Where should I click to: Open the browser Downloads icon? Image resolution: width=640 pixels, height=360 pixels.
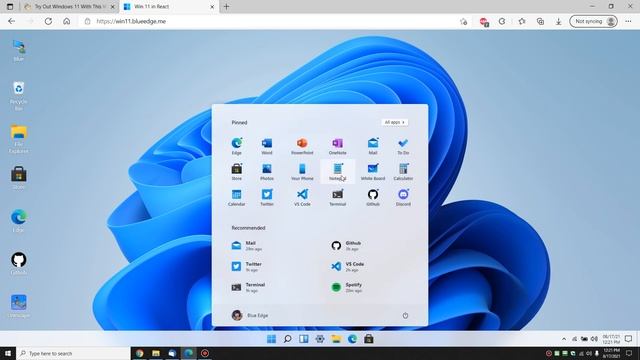pos(558,21)
